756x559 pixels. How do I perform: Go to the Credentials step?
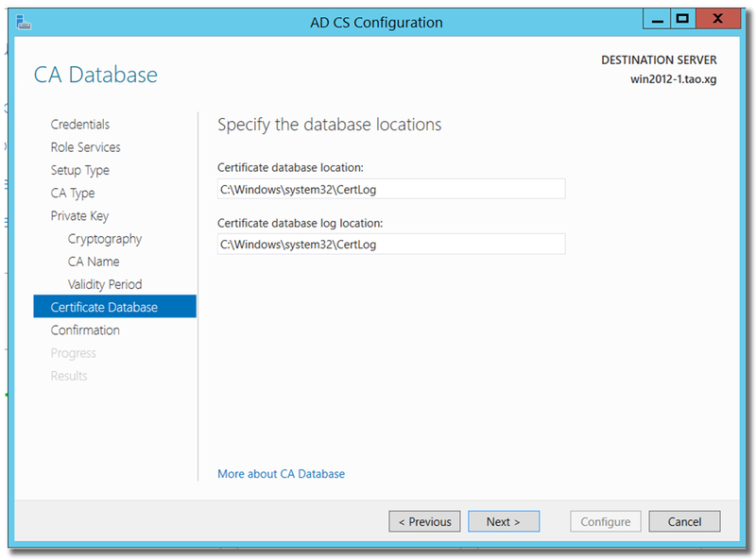(x=79, y=125)
